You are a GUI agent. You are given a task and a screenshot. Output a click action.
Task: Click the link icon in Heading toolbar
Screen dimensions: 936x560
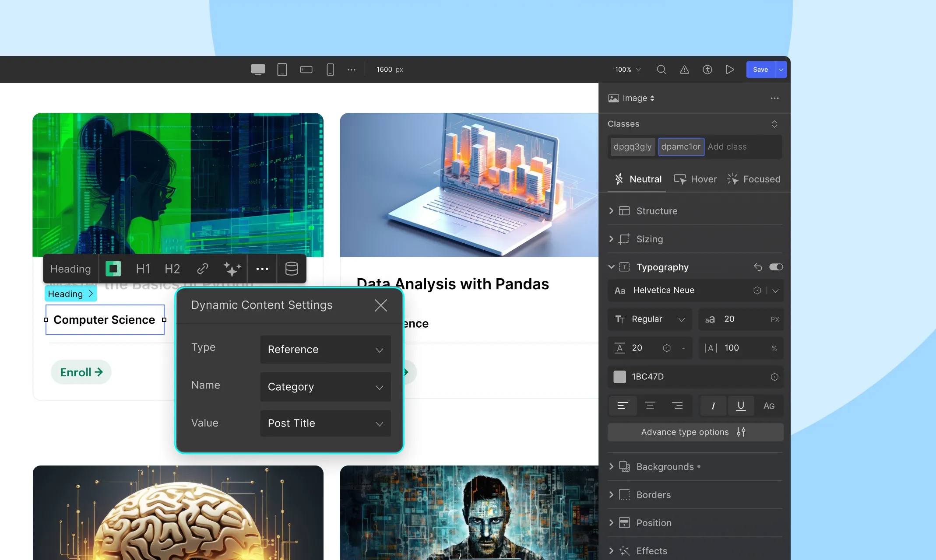pyautogui.click(x=202, y=269)
